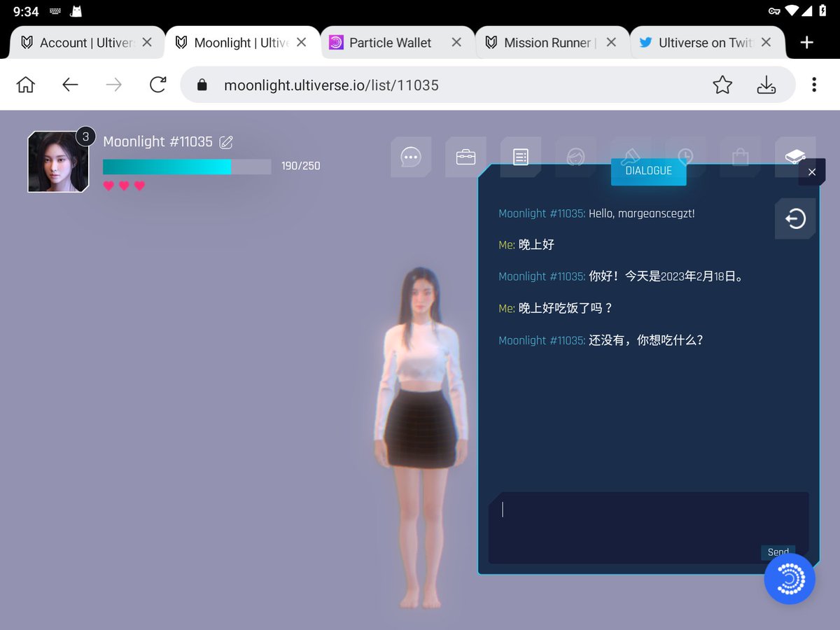This screenshot has width=840, height=630.
Task: Navigate forward in browser
Action: click(113, 85)
